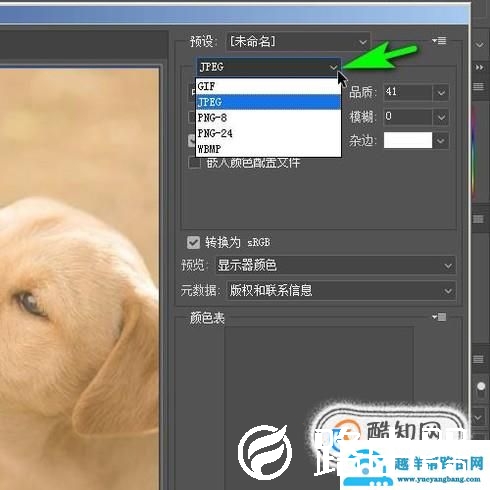
Task: Open the 模糊 blur slider arrow
Action: [441, 117]
